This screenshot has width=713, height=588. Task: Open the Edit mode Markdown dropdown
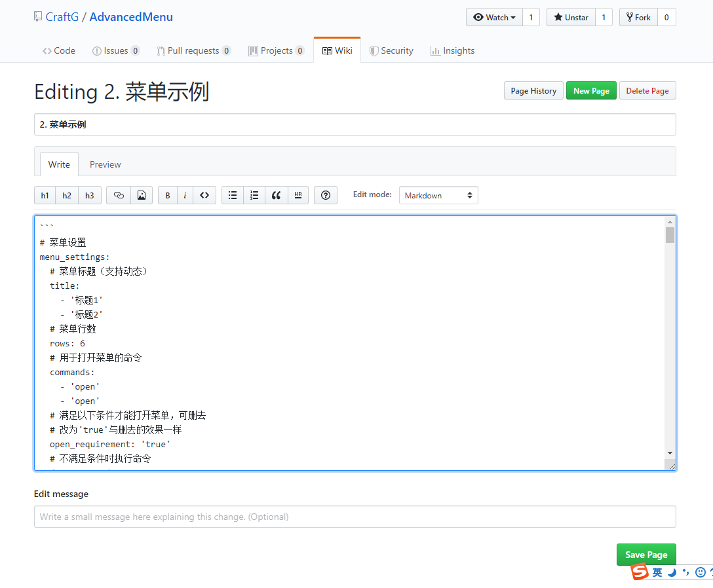[438, 195]
